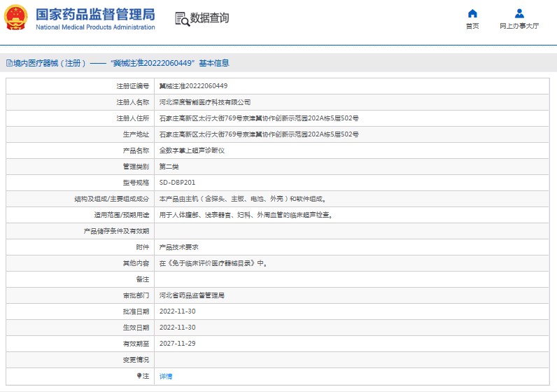557x392 pixels.
Task: Select the 结构及组成 description text
Action: pyautogui.click(x=243, y=199)
